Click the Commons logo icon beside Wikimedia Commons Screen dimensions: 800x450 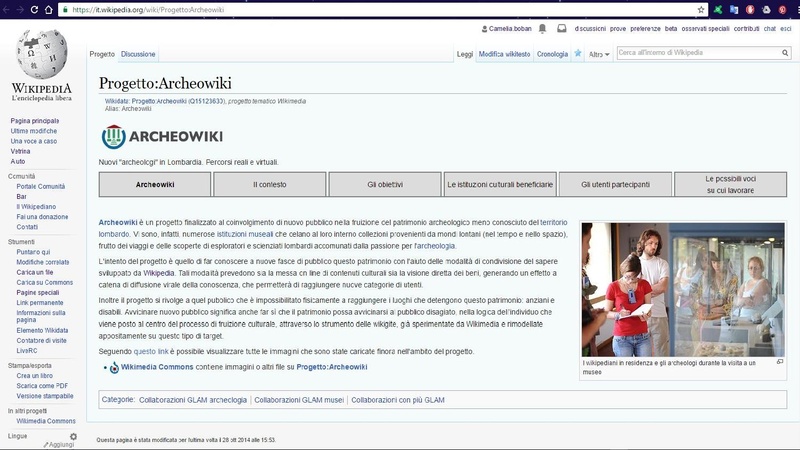[x=114, y=367]
